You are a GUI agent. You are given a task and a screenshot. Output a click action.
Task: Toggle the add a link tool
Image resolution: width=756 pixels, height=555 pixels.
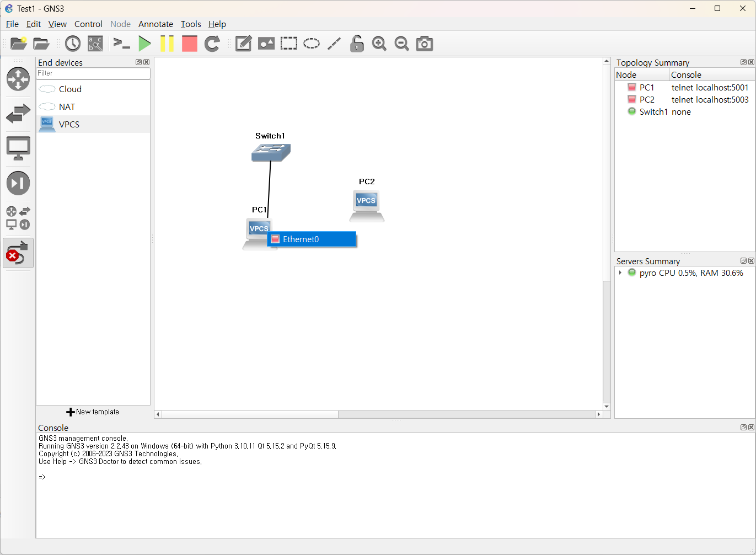[x=18, y=253]
